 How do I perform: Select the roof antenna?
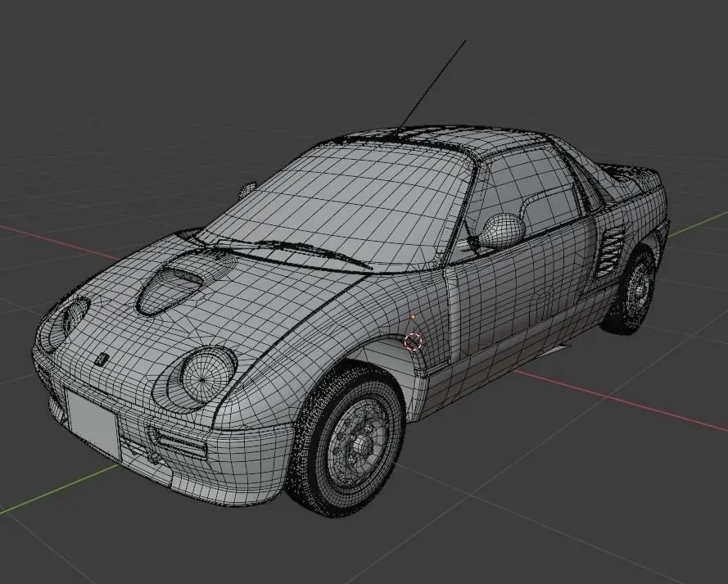click(x=432, y=84)
